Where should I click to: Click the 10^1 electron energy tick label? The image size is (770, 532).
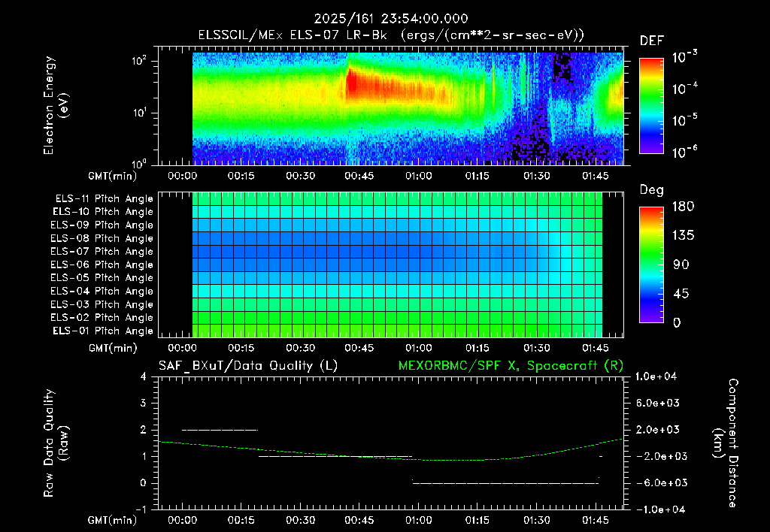click(139, 113)
